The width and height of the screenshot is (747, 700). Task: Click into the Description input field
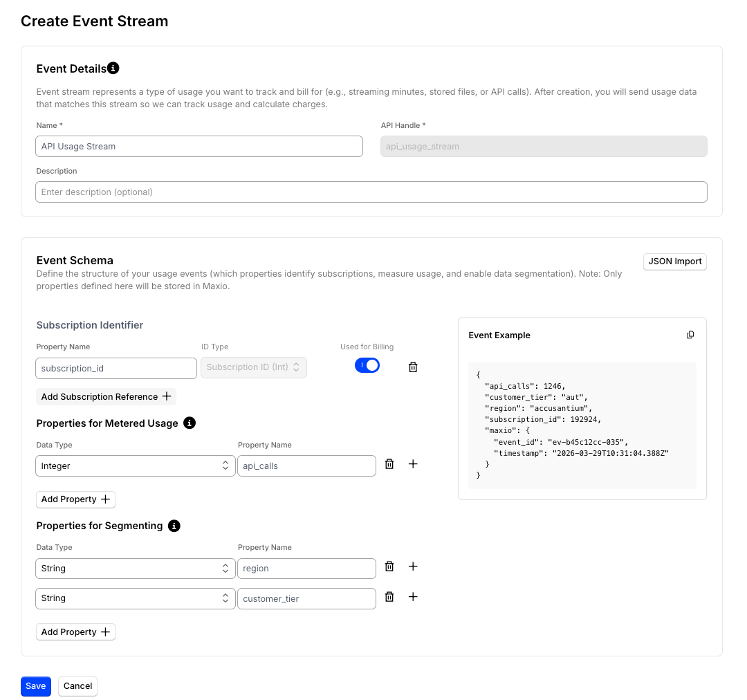(x=371, y=192)
